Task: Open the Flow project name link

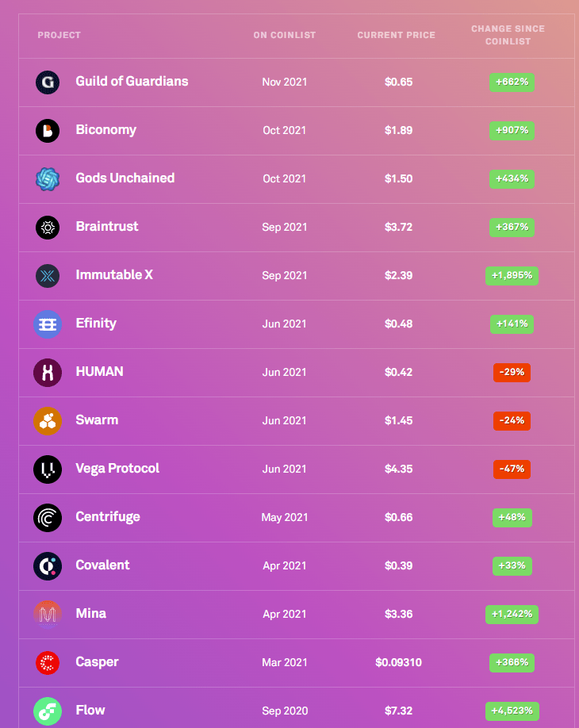Action: [x=90, y=711]
